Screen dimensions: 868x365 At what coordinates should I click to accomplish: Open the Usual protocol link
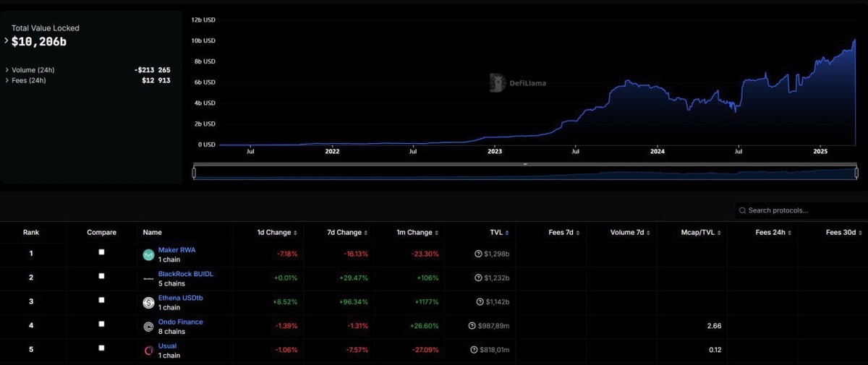click(167, 345)
